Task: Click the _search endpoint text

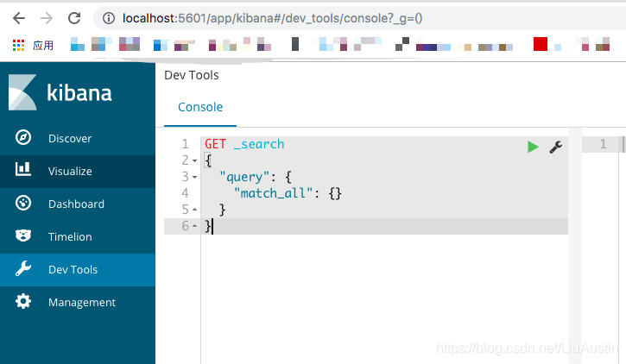Action: pyautogui.click(x=259, y=144)
